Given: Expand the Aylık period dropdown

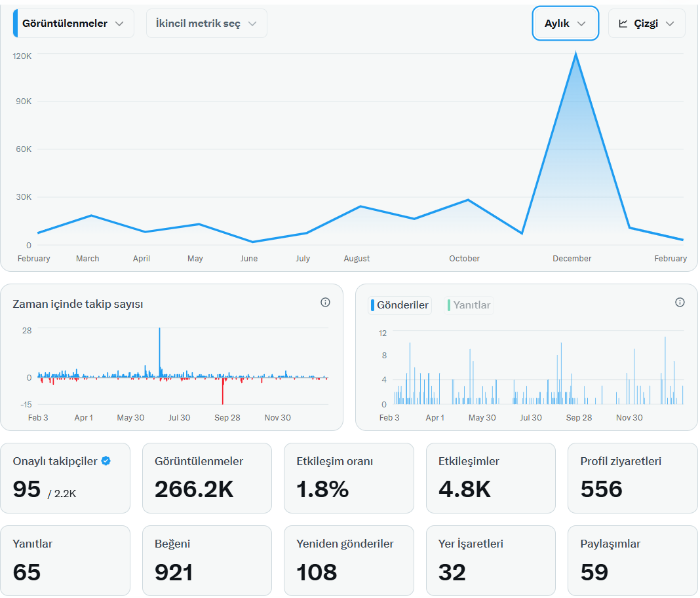Looking at the screenshot, I should pyautogui.click(x=565, y=23).
